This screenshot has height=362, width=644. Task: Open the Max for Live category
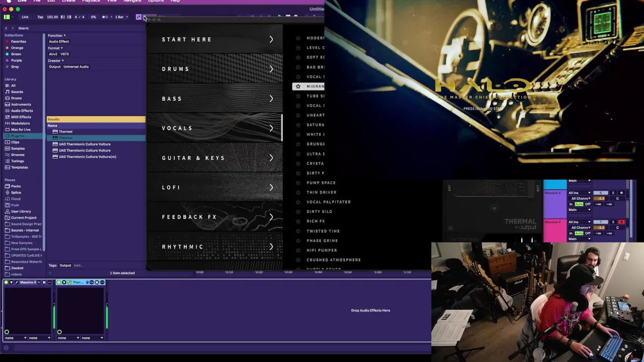click(21, 130)
